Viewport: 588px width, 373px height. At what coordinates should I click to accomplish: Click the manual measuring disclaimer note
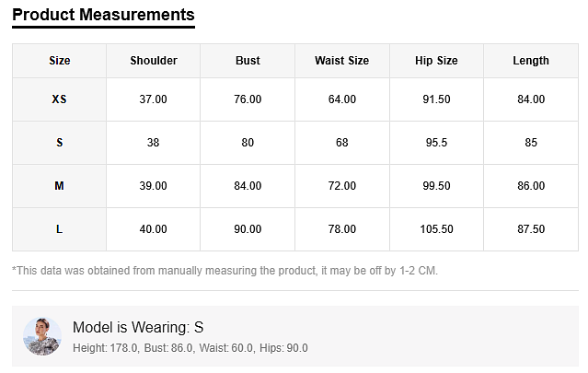click(x=225, y=271)
